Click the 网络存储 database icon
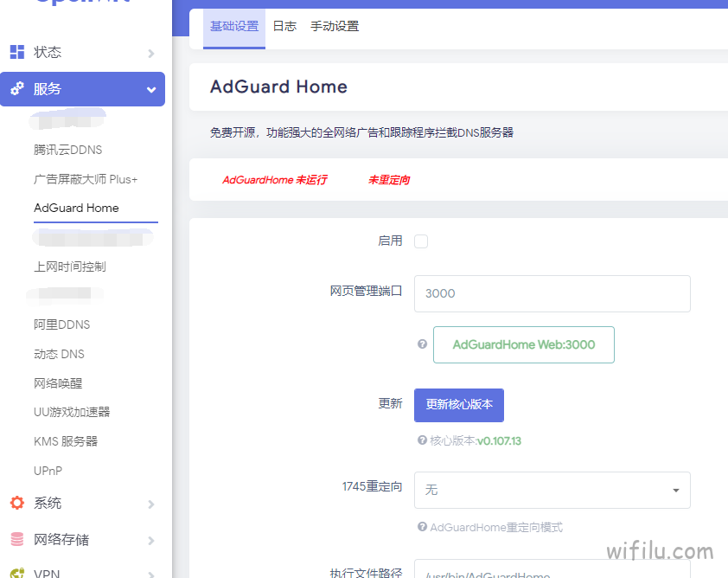 point(17,539)
